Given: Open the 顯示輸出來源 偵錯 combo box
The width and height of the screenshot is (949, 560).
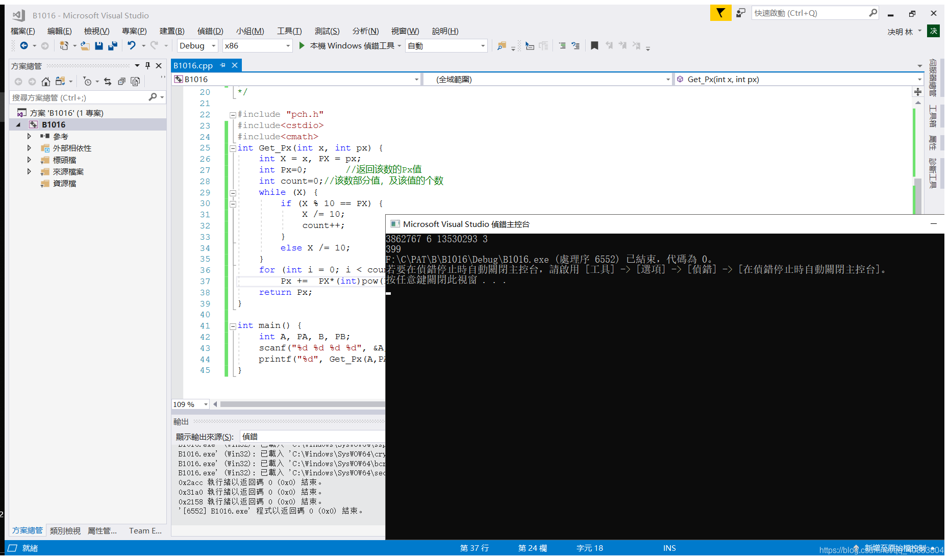Looking at the screenshot, I should click(312, 437).
